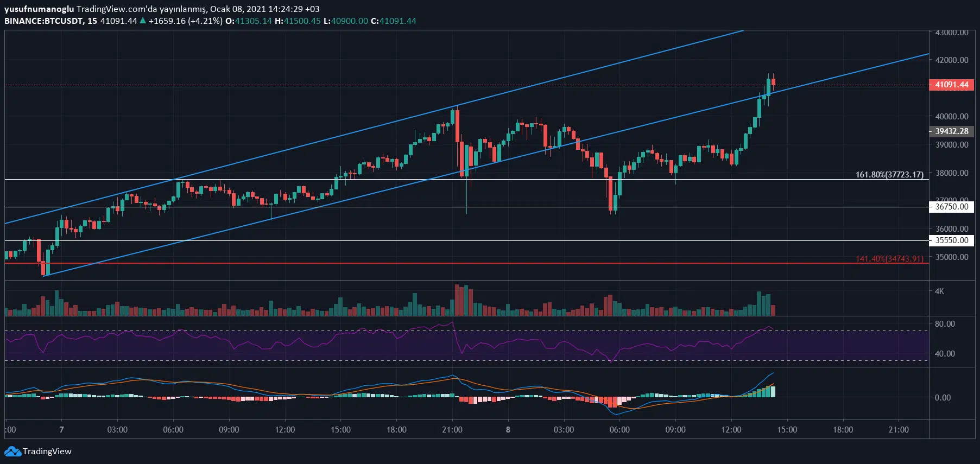
Task: Click the TradingView text logo at bottom
Action: click(x=47, y=452)
